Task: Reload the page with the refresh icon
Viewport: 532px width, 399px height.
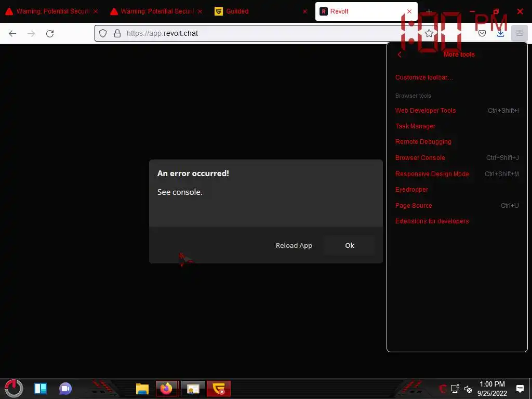Action: [50, 33]
